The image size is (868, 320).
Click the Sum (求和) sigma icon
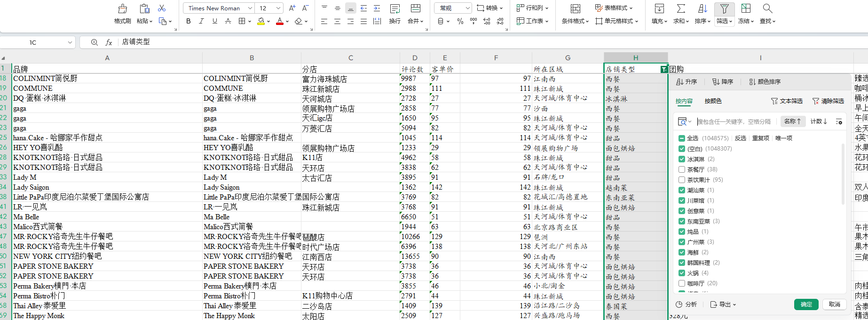point(681,8)
